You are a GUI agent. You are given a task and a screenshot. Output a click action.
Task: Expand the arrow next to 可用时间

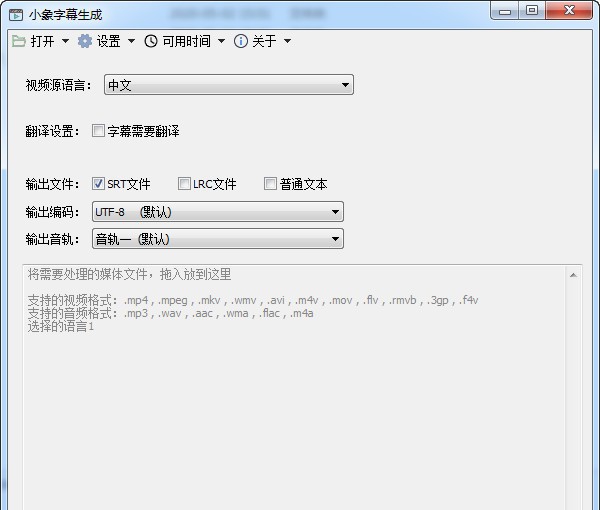pos(221,41)
